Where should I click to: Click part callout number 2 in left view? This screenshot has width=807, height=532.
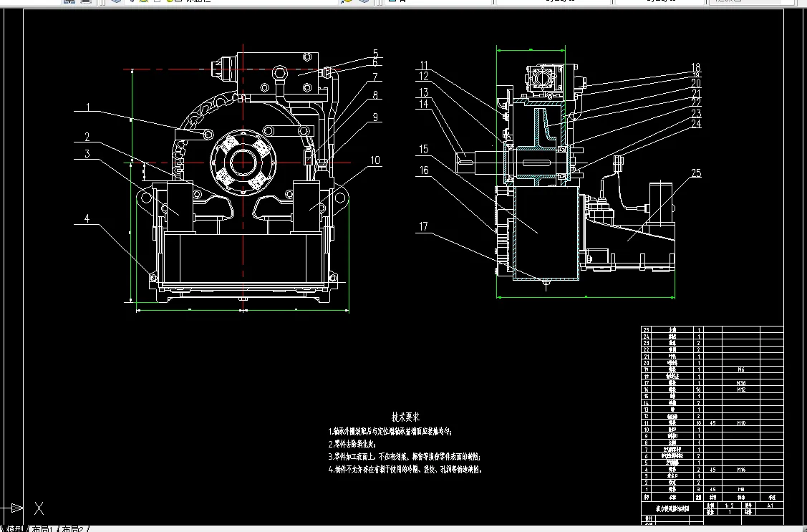[x=87, y=136]
